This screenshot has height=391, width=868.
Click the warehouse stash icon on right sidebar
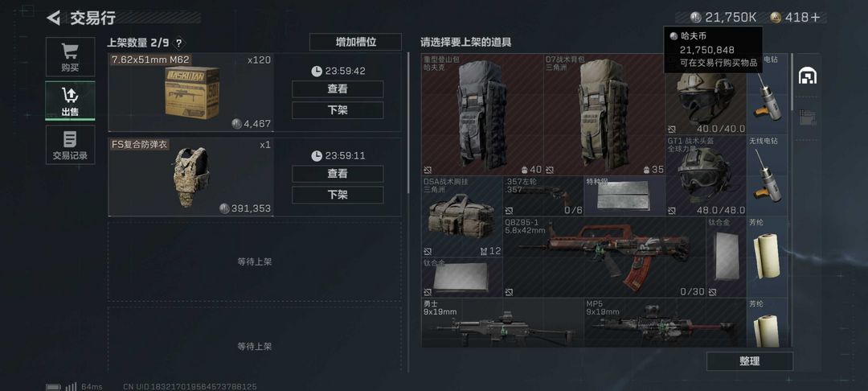(808, 76)
